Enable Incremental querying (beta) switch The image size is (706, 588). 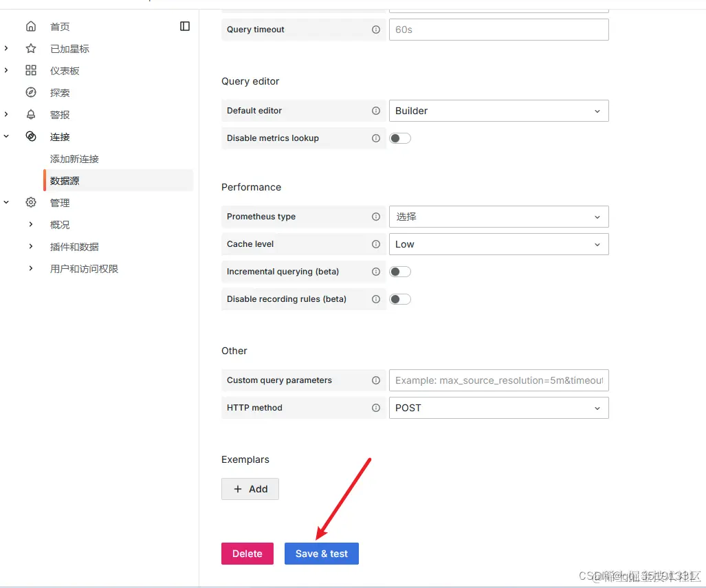pos(400,272)
